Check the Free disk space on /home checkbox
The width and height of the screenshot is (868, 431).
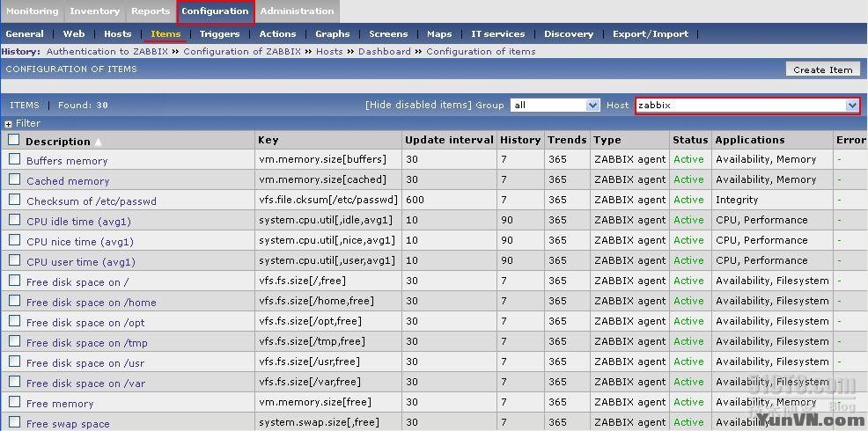pos(14,301)
